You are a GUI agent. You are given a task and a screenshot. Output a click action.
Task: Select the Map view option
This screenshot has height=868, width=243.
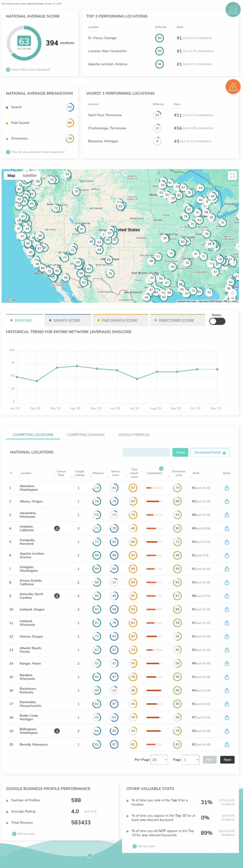pyautogui.click(x=12, y=176)
